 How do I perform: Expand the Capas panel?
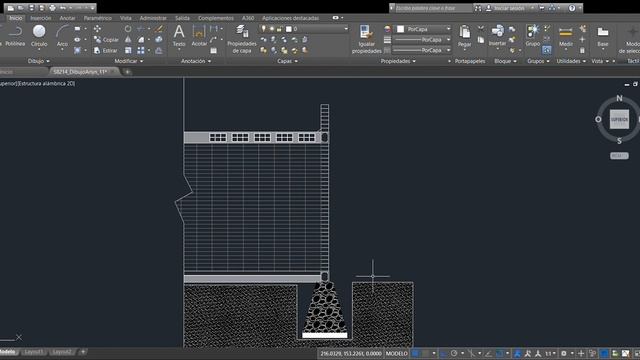tap(287, 61)
